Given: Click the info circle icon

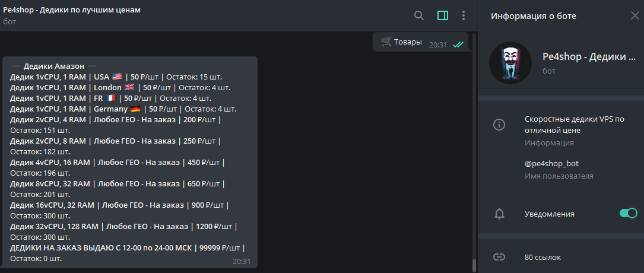Looking at the screenshot, I should point(499,125).
